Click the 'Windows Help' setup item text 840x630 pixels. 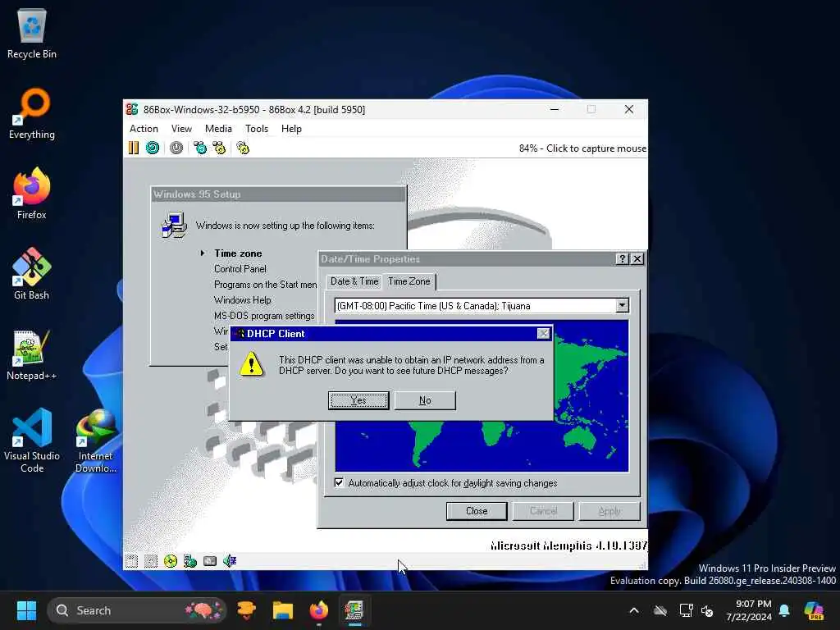[x=243, y=300]
